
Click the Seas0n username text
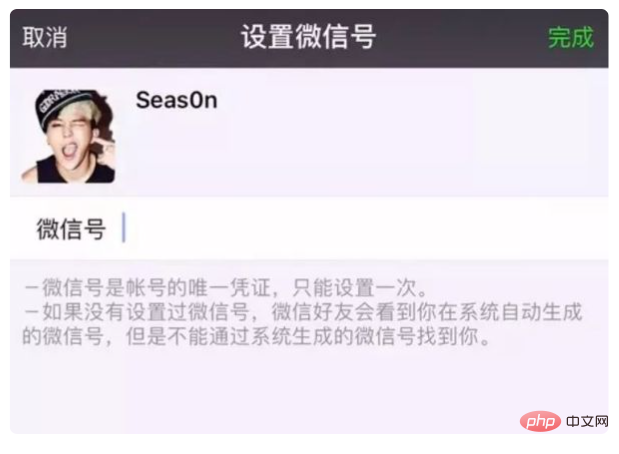tap(176, 100)
